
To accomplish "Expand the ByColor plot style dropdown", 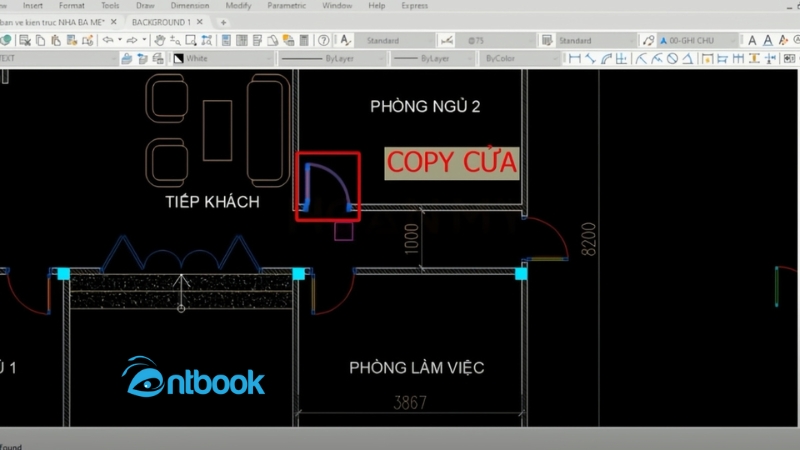I will click(x=518, y=59).
